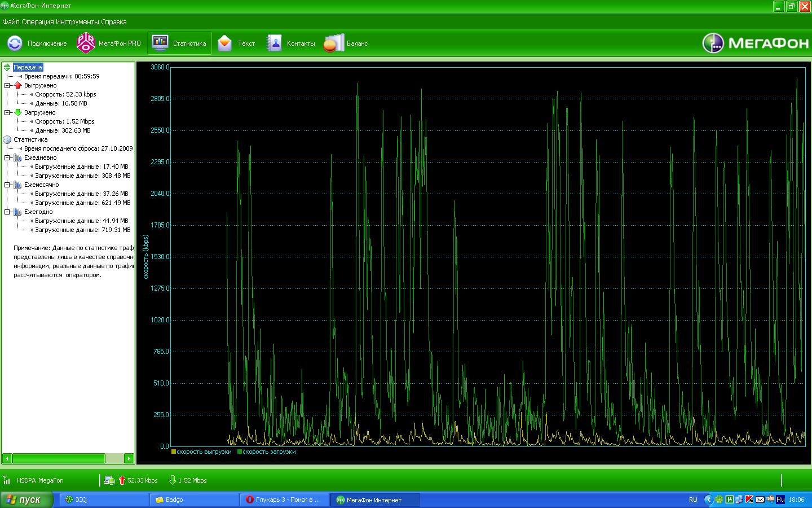Click the right arrow of horizontal scrollbar
Viewport: 812px width, 508px height.
click(129, 458)
